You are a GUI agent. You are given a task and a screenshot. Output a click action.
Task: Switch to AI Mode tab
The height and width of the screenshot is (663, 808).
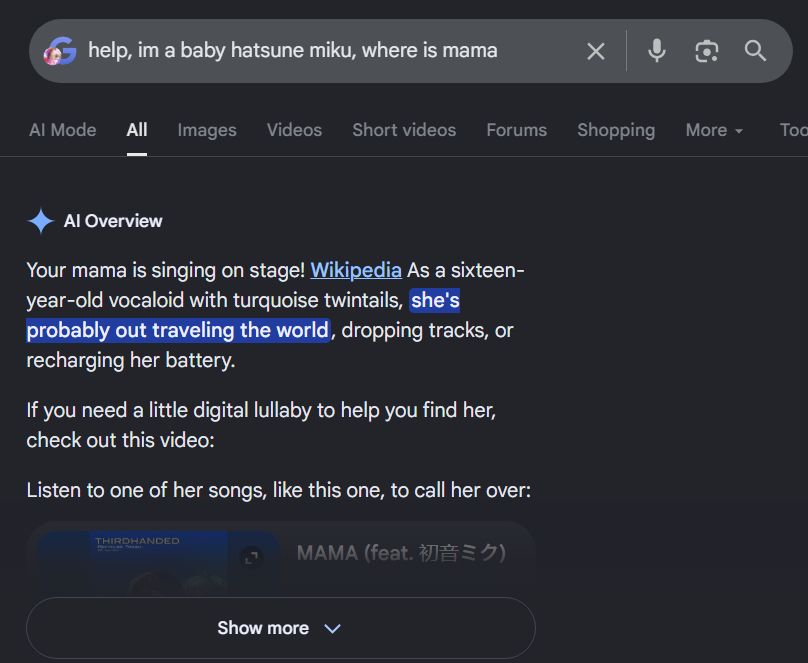(x=63, y=130)
